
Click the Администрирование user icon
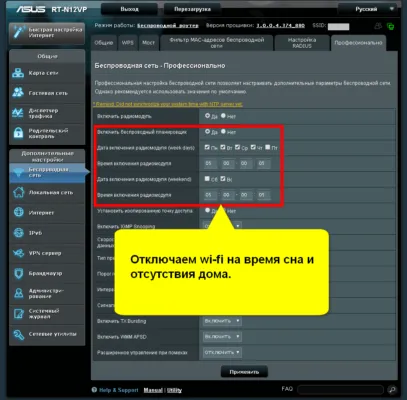coord(18,293)
